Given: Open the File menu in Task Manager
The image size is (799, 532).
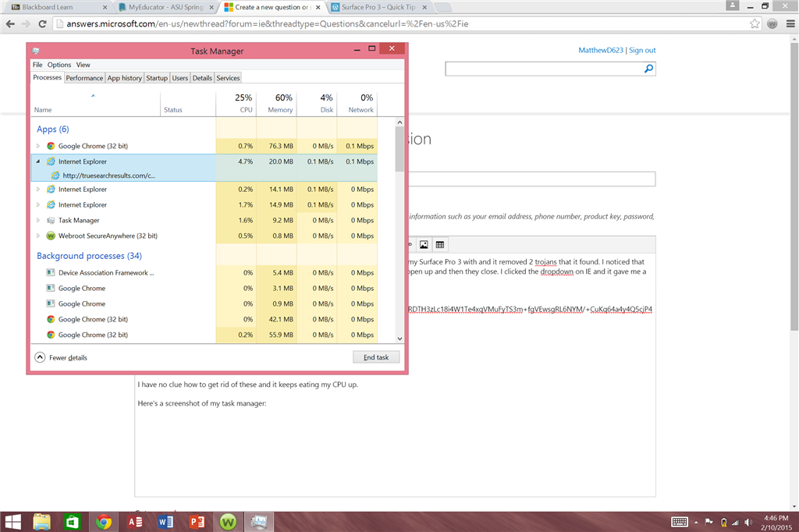Looking at the screenshot, I should click(37, 65).
